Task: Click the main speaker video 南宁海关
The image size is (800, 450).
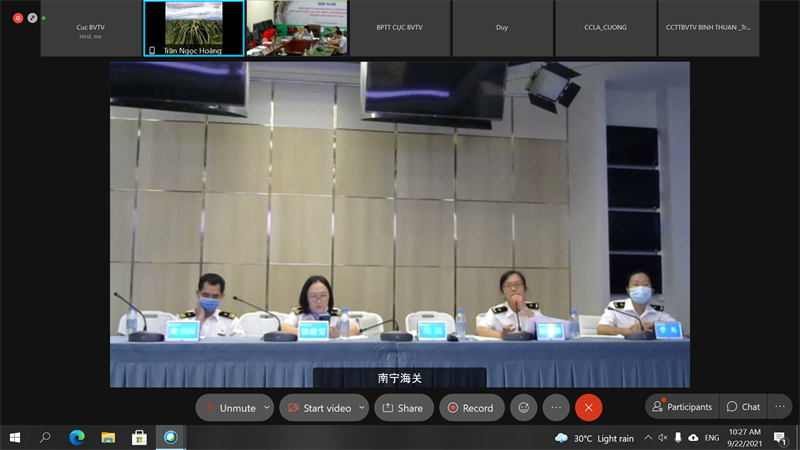Action: 400,224
